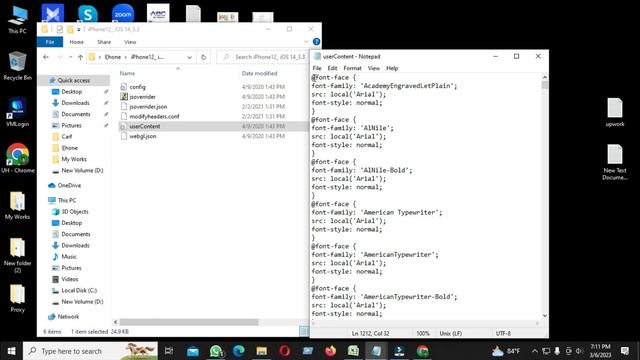
Task: Open New Text Document on desktop
Action: [x=615, y=162]
